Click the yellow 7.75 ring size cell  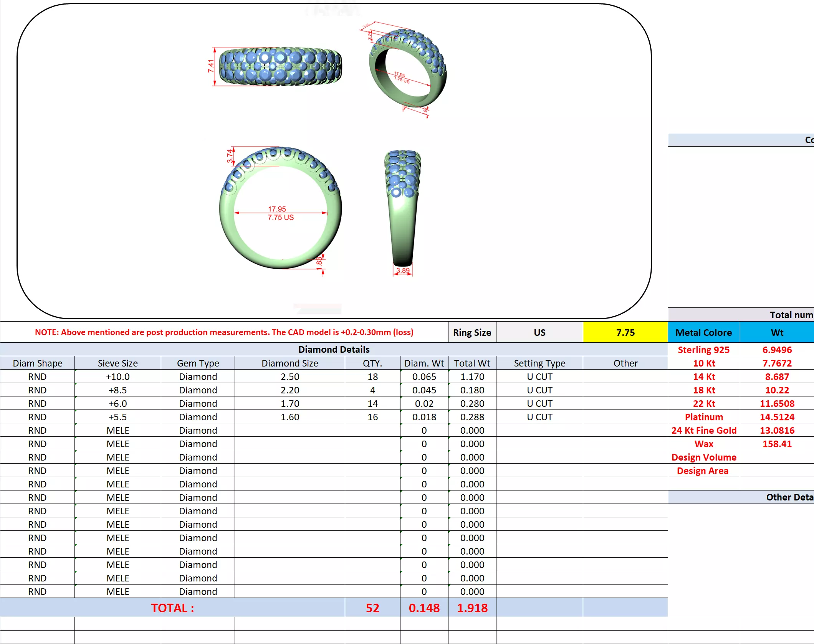click(x=625, y=332)
